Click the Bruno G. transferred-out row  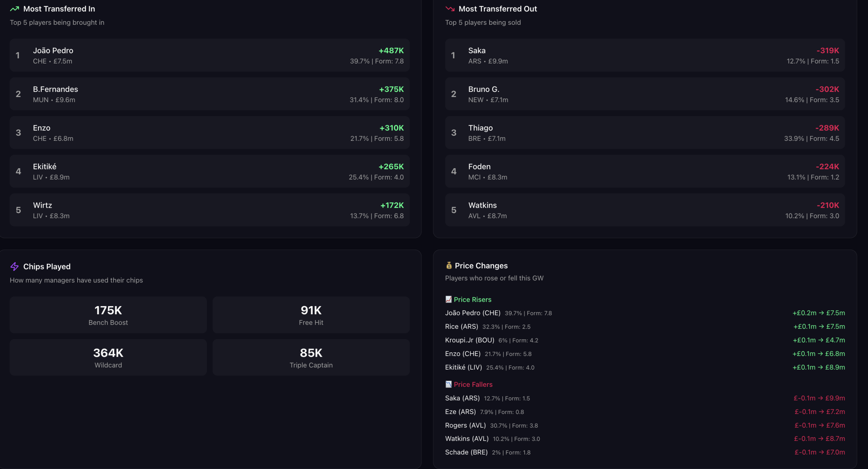click(x=645, y=94)
